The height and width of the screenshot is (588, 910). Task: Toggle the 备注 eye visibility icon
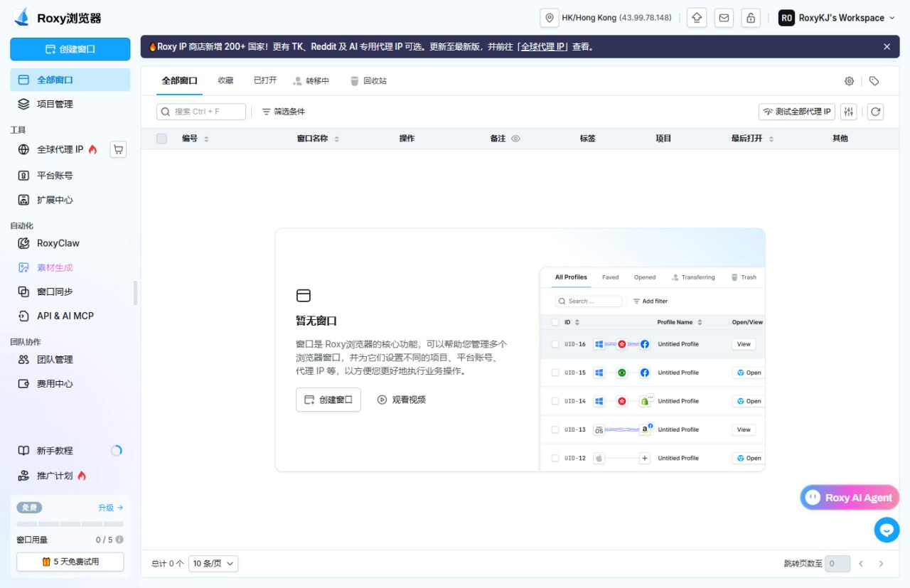pos(516,139)
